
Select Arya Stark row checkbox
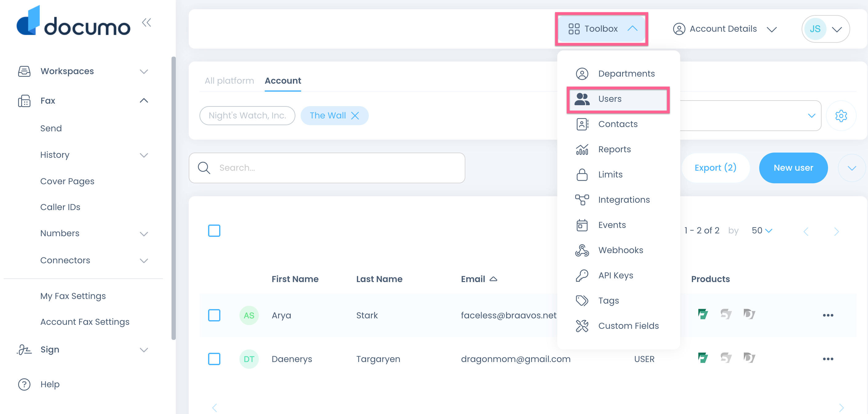click(214, 315)
